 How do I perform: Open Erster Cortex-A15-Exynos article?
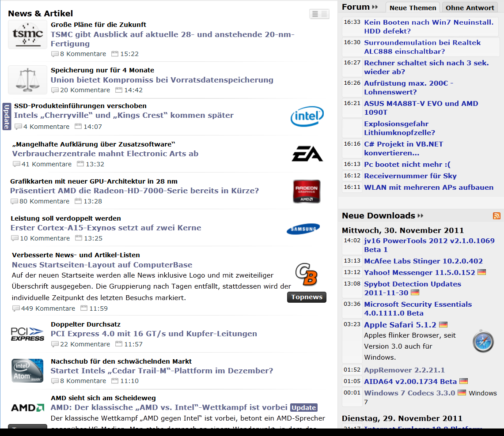click(106, 228)
